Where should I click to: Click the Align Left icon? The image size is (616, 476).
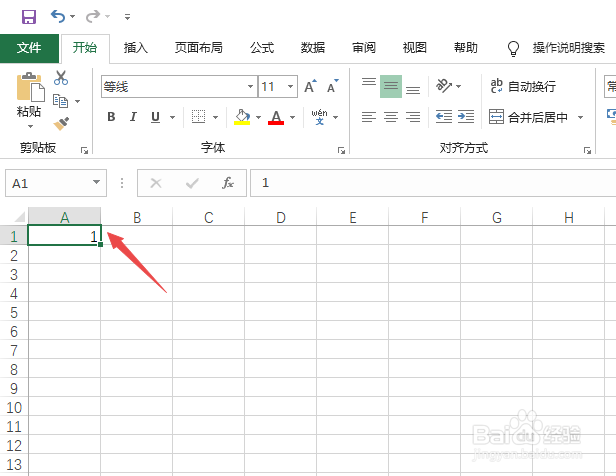[x=369, y=117]
